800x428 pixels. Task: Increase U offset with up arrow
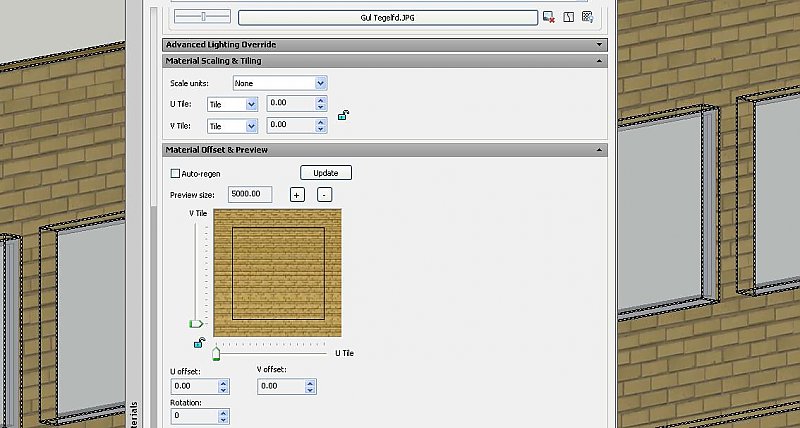(x=223, y=383)
